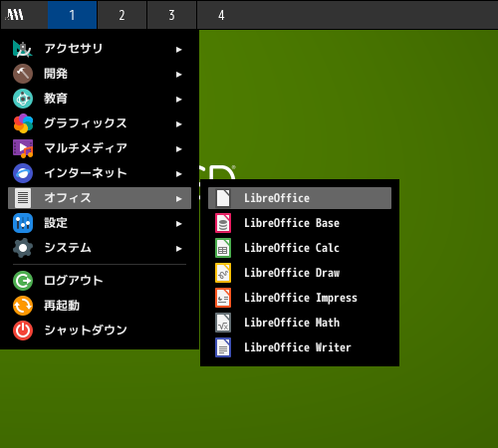The height and width of the screenshot is (448, 498).
Task: Open the 設定 menu category
Action: (100, 223)
